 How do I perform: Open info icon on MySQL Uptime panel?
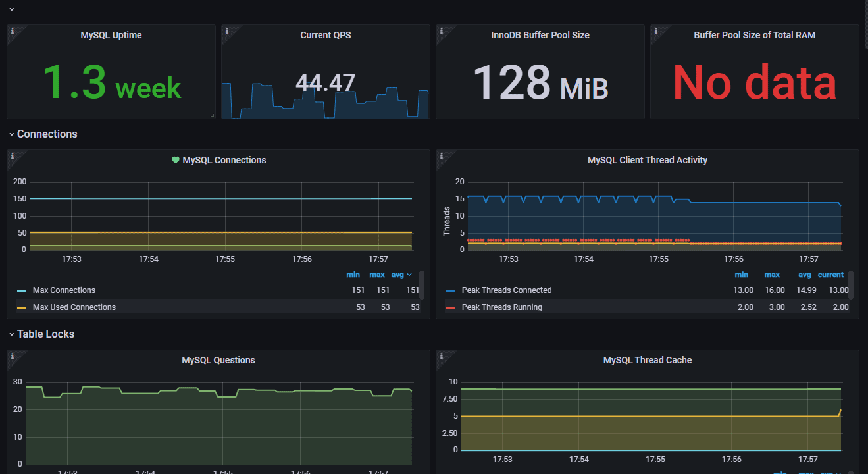(12, 30)
